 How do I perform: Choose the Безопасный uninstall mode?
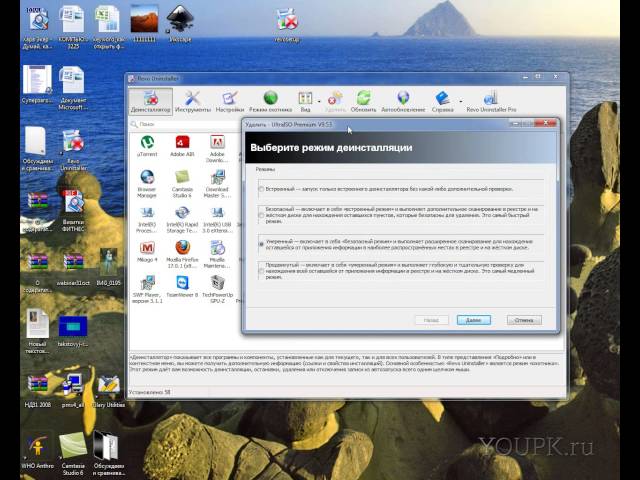click(x=261, y=215)
